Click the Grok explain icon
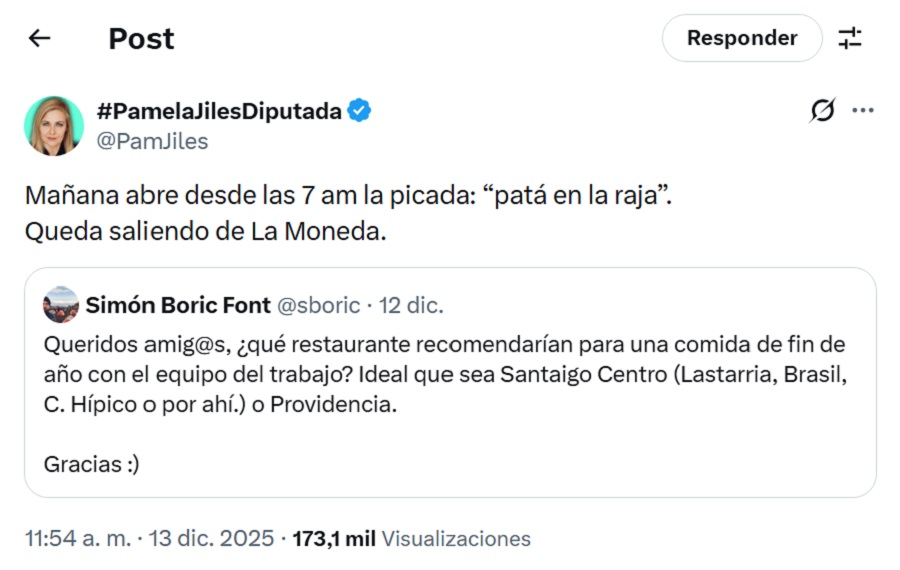Viewport: 900px width, 570px height. pos(822,111)
